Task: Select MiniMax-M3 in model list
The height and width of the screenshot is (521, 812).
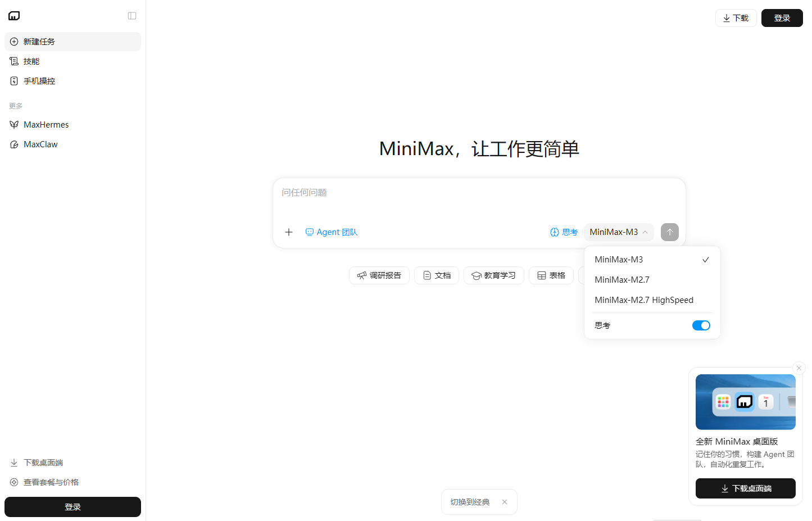Action: tap(652, 260)
